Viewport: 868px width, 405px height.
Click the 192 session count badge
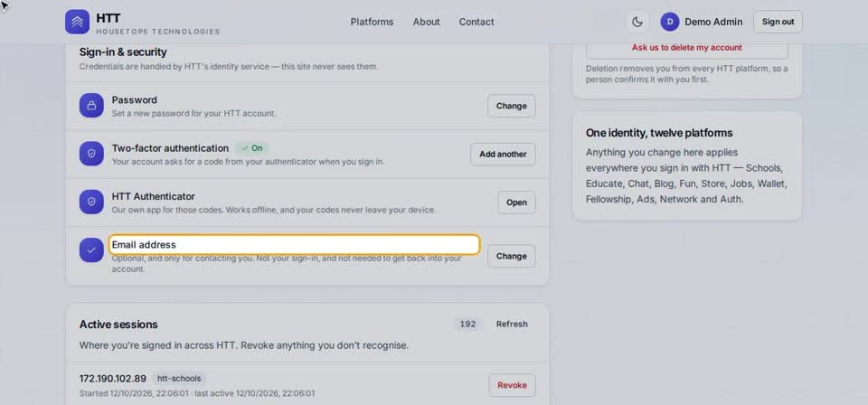click(467, 325)
